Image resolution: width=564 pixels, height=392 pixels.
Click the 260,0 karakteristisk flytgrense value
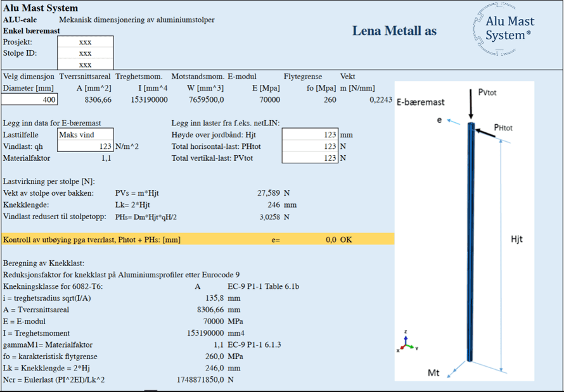(214, 357)
